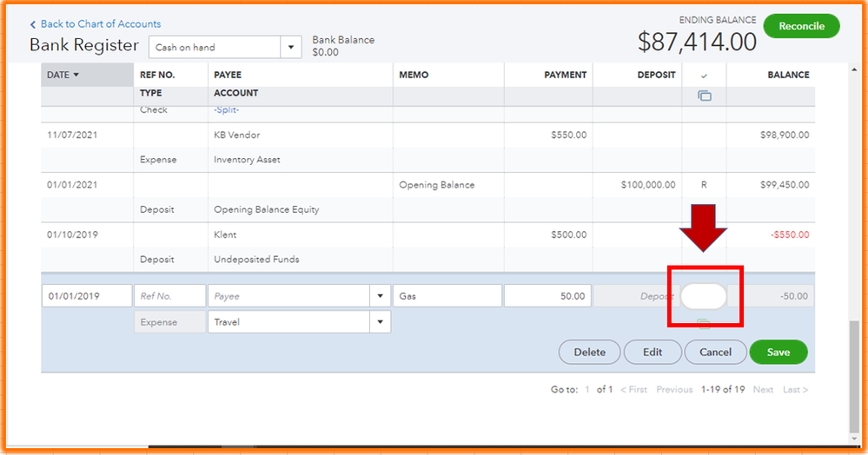Click the disabled Deposit field in edit row
868x455 pixels.
tap(635, 296)
